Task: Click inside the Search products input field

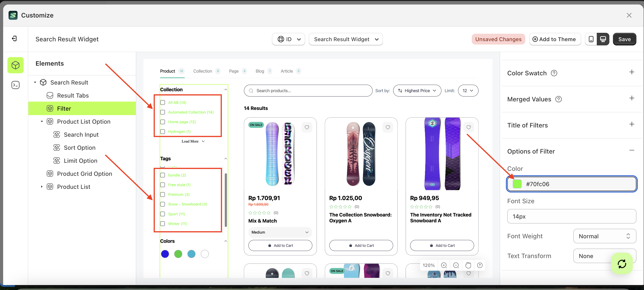Action: point(308,91)
